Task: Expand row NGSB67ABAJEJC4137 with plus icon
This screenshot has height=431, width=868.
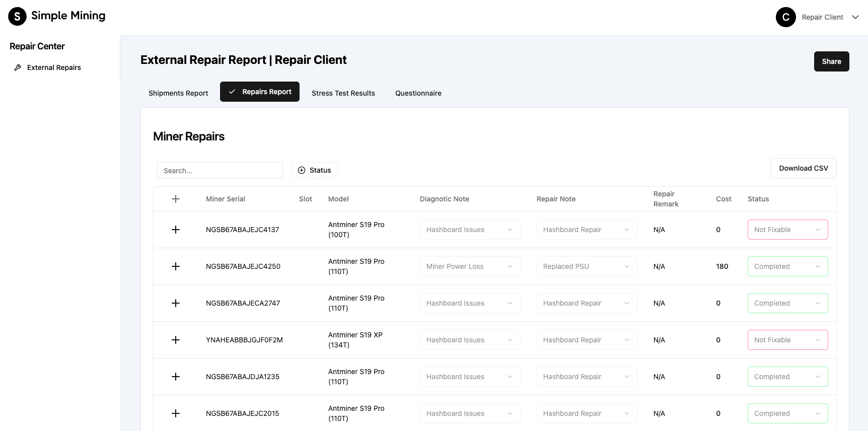Action: (x=176, y=230)
